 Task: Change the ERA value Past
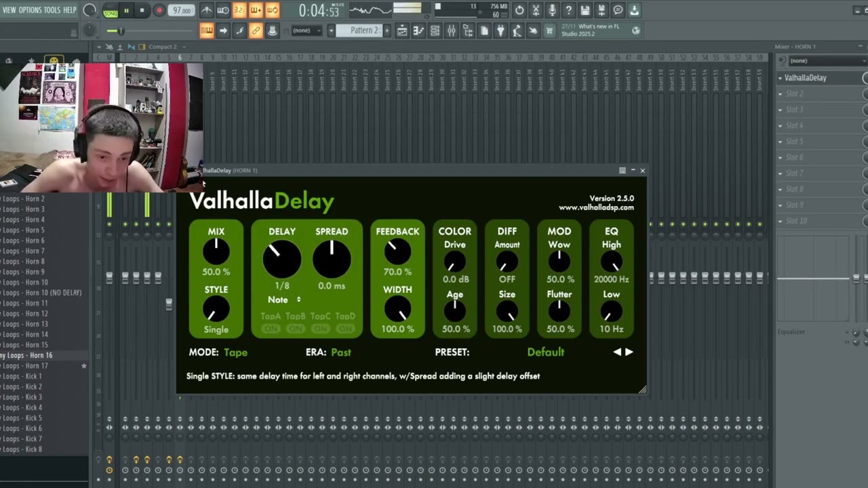coord(341,352)
